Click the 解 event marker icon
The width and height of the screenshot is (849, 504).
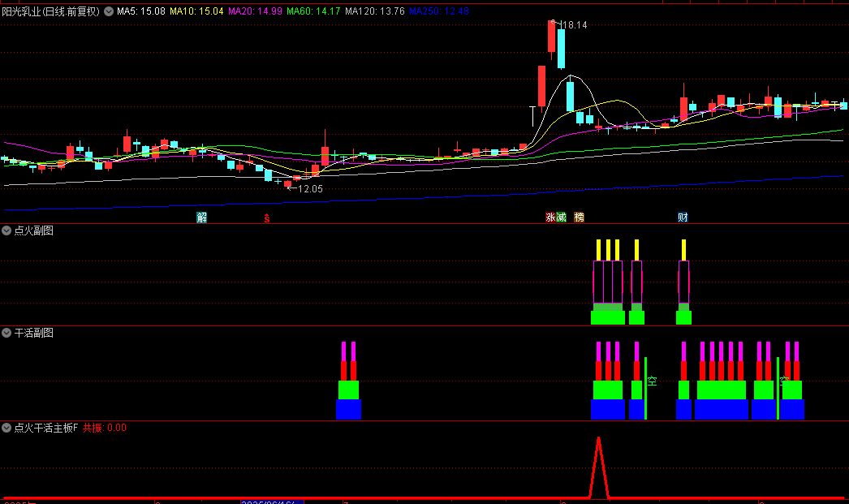(x=202, y=217)
